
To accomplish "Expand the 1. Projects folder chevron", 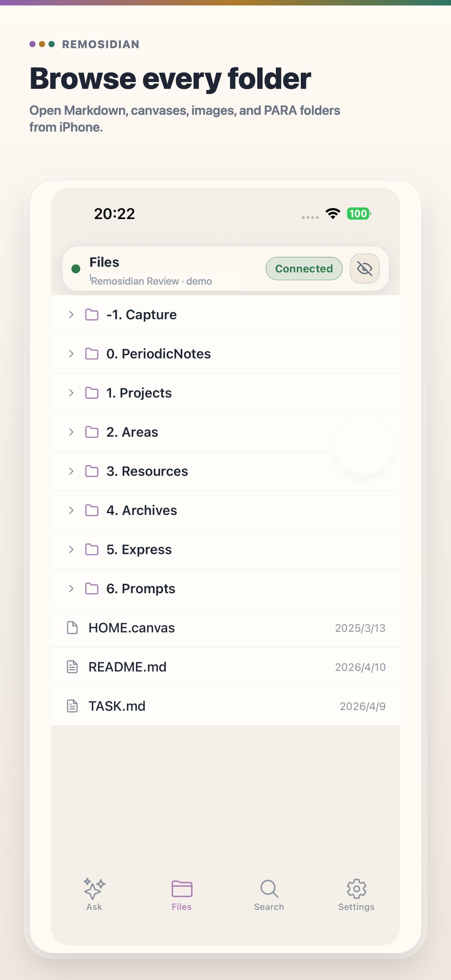I will (x=71, y=393).
